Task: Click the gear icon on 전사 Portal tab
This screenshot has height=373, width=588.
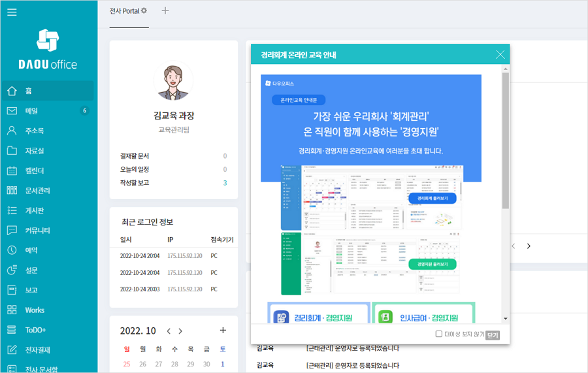Action: pos(144,11)
